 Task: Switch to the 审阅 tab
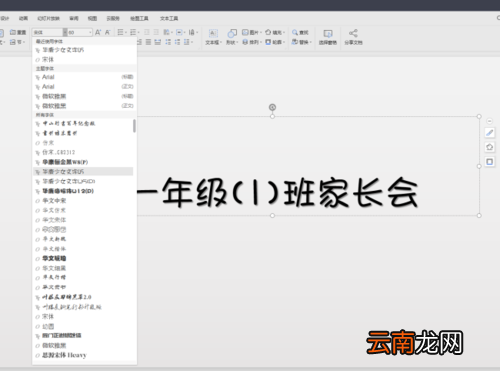74,18
